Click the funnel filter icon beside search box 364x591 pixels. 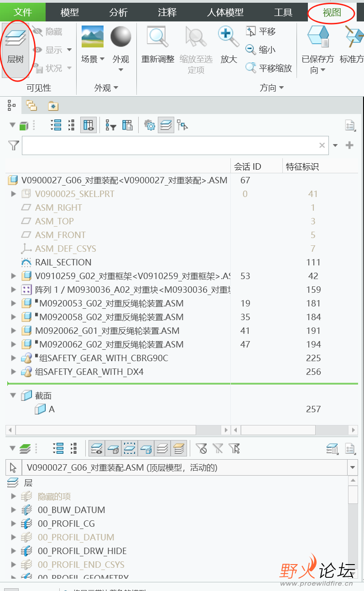coord(14,145)
